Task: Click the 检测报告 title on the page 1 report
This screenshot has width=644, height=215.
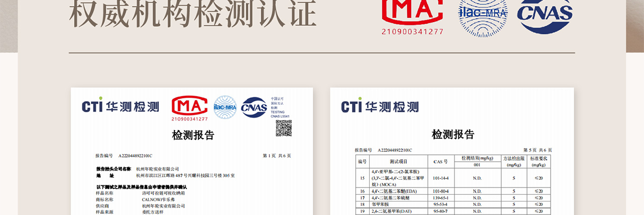Action: pos(193,135)
